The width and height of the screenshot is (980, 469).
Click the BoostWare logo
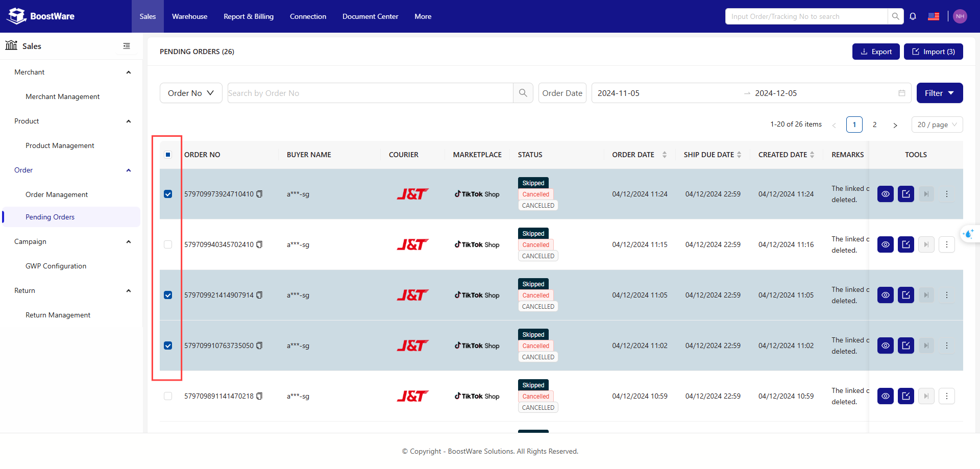pos(41,16)
